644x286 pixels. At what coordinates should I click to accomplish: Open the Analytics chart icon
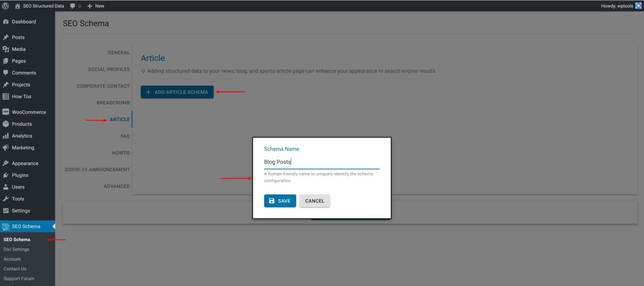tap(6, 135)
